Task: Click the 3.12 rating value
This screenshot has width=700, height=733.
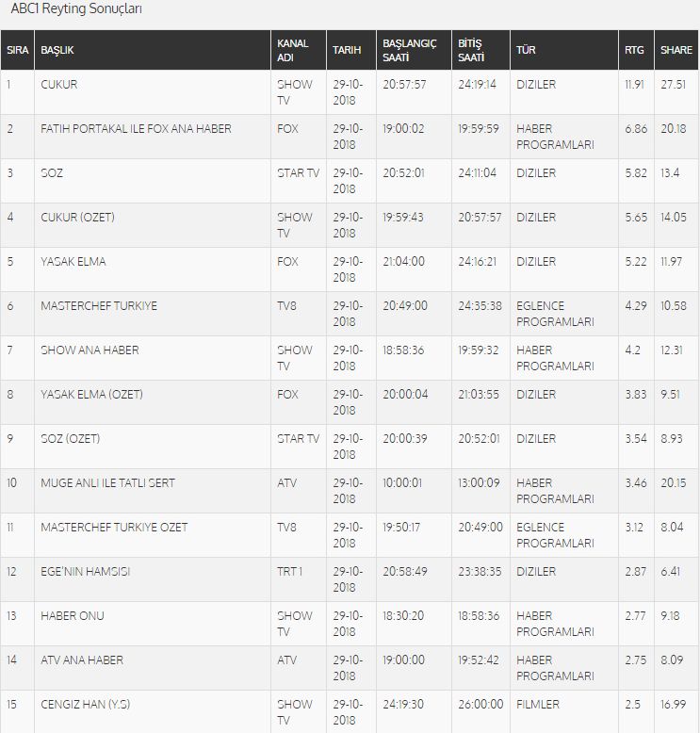Action: click(634, 528)
